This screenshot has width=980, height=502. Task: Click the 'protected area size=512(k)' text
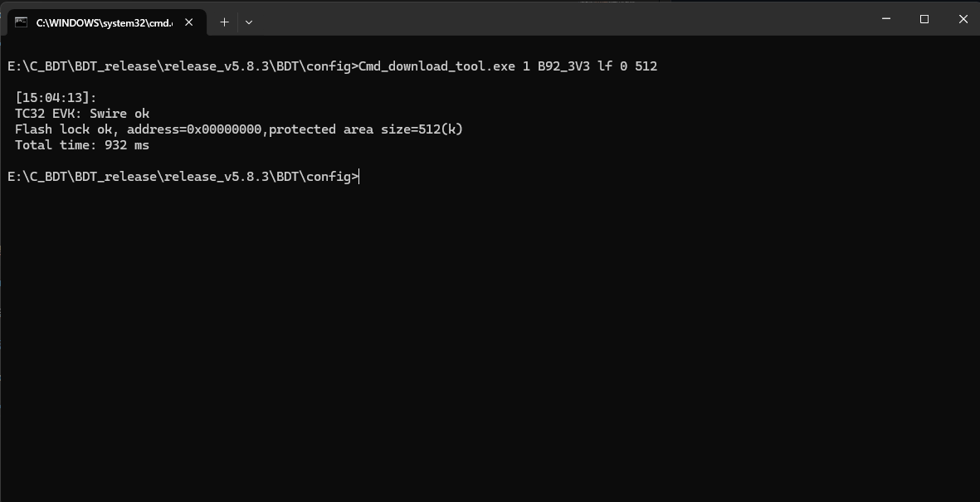366,129
